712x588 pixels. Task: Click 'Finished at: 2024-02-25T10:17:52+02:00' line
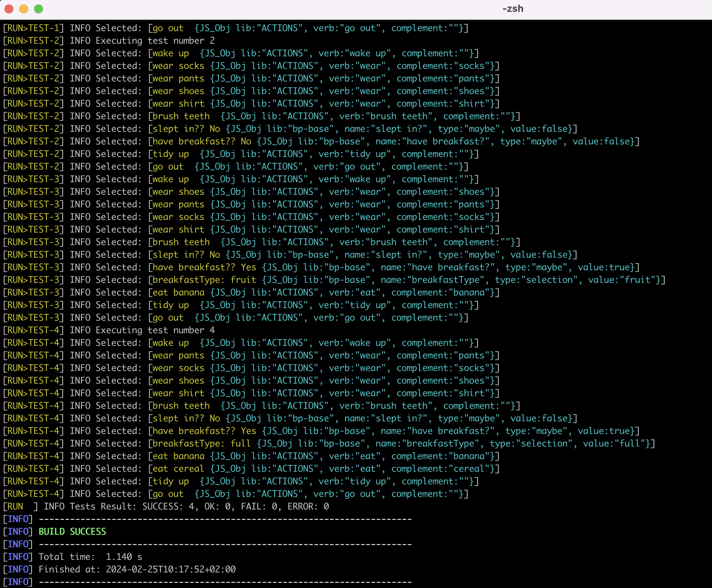(x=119, y=569)
